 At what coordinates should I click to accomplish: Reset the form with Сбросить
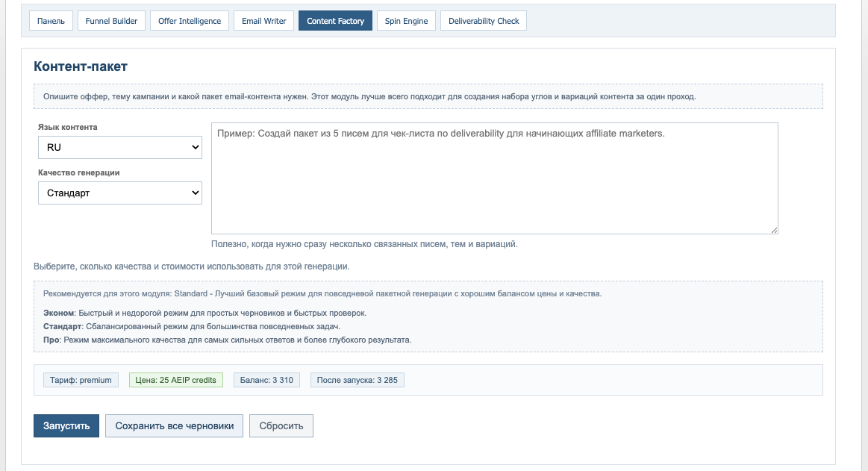(281, 425)
